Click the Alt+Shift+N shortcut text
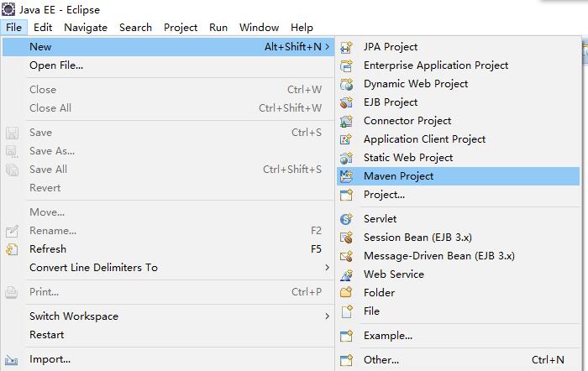 coord(293,46)
